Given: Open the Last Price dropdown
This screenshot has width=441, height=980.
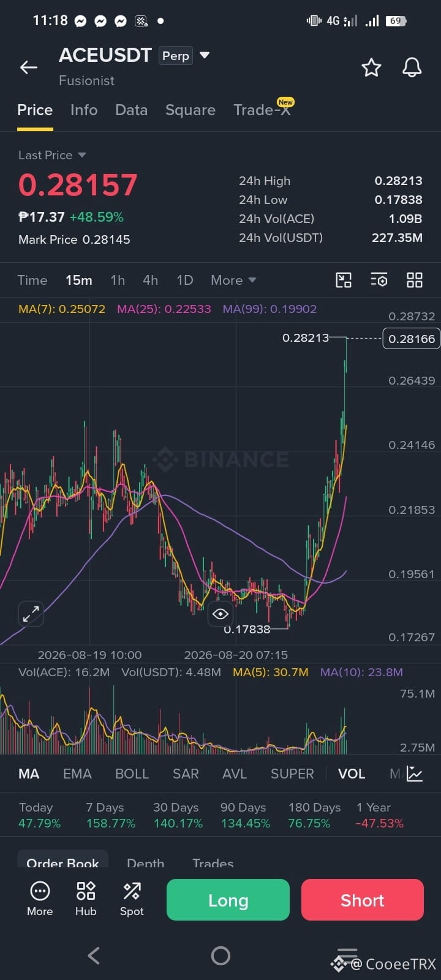Looking at the screenshot, I should coord(52,155).
